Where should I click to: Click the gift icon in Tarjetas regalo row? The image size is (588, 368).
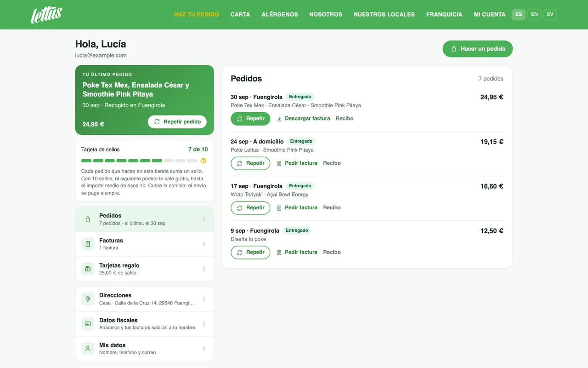click(88, 269)
